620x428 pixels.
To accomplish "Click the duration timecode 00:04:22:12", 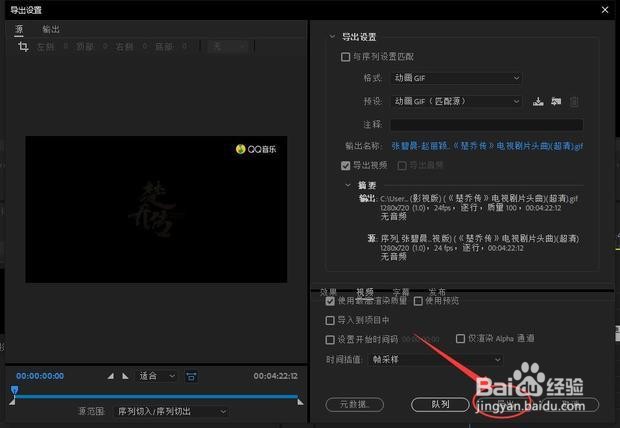I will [x=276, y=376].
